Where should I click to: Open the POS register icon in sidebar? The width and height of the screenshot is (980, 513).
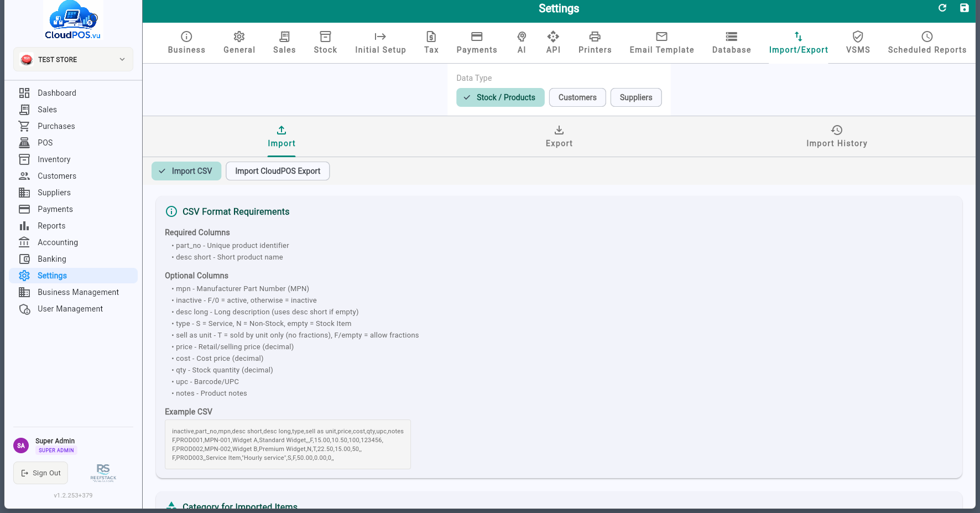[x=24, y=143]
